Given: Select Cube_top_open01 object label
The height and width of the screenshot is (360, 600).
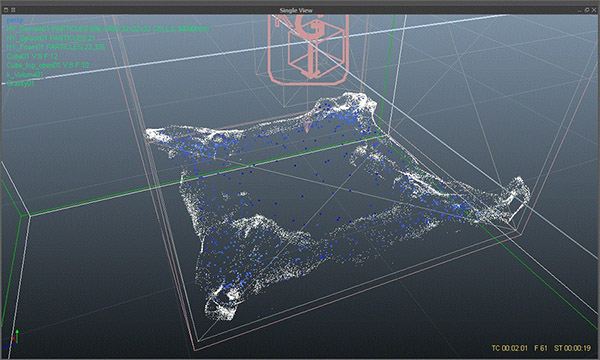Looking at the screenshot, I should (48, 65).
